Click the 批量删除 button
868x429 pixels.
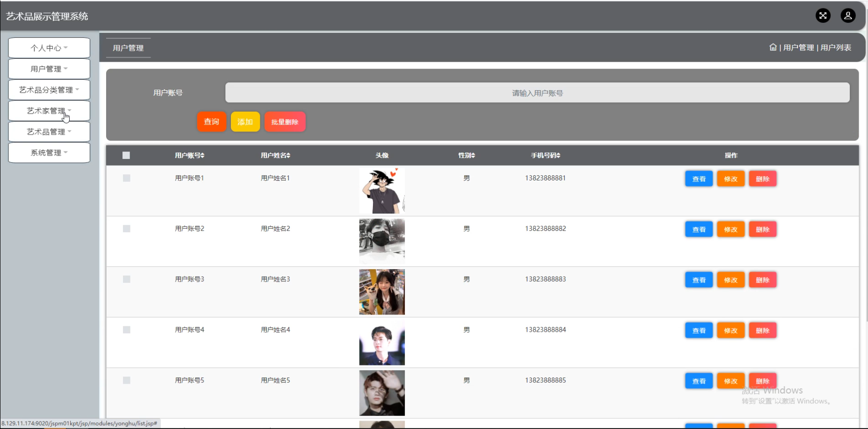[285, 122]
